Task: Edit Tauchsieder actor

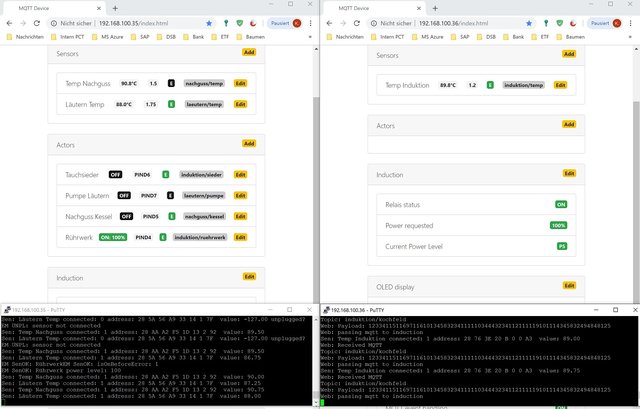Action: 240,175
